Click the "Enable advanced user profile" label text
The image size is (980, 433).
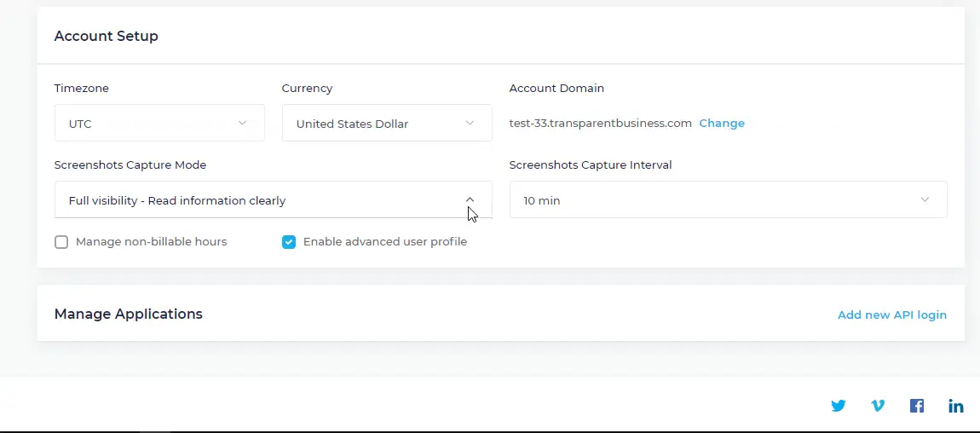(385, 242)
